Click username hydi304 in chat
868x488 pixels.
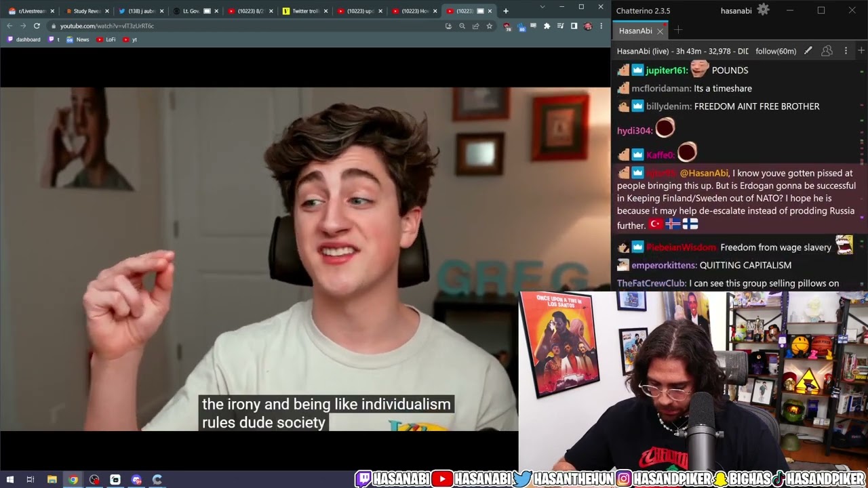634,131
